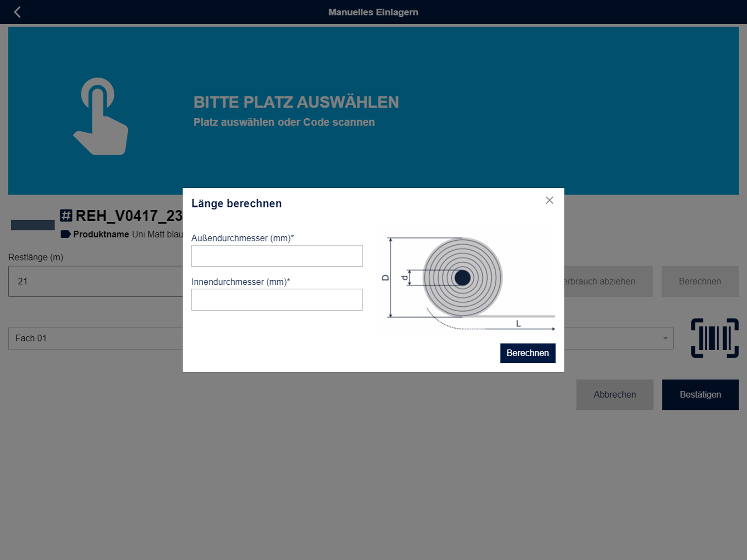Click the background Berechnen button
This screenshot has width=747, height=560.
pyautogui.click(x=700, y=281)
